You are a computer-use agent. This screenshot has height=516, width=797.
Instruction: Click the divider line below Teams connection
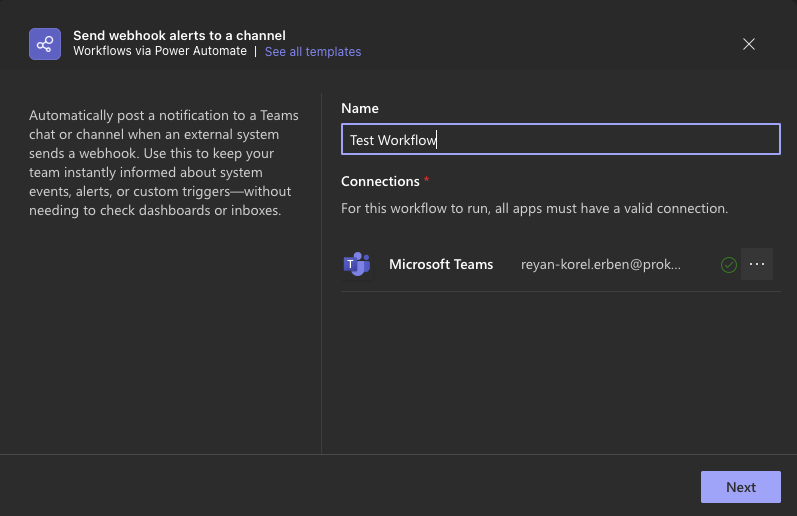point(560,292)
